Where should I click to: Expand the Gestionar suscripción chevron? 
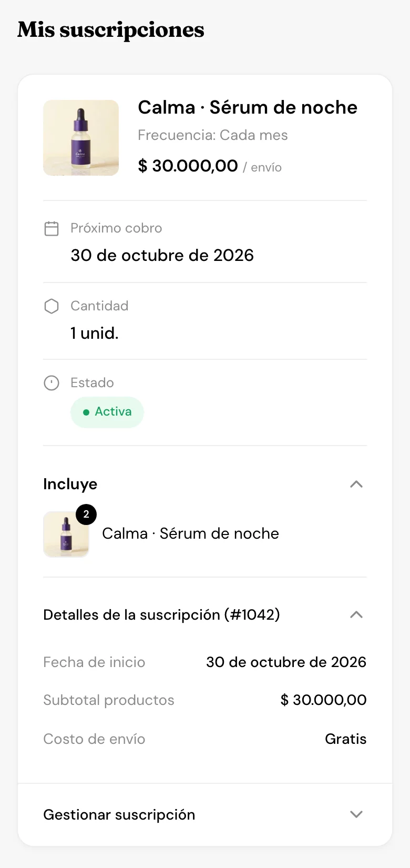(x=356, y=814)
